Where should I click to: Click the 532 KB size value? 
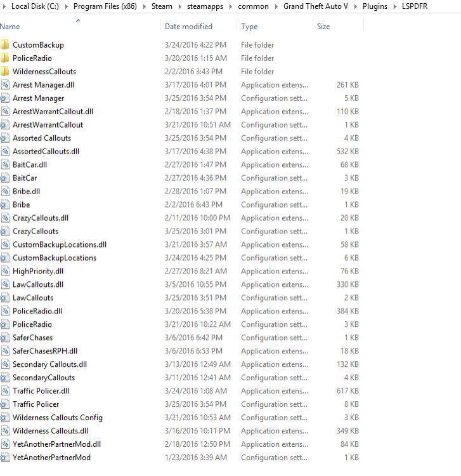click(347, 152)
